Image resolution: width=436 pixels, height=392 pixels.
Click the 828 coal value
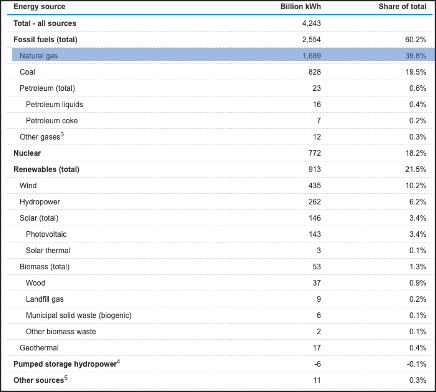315,72
